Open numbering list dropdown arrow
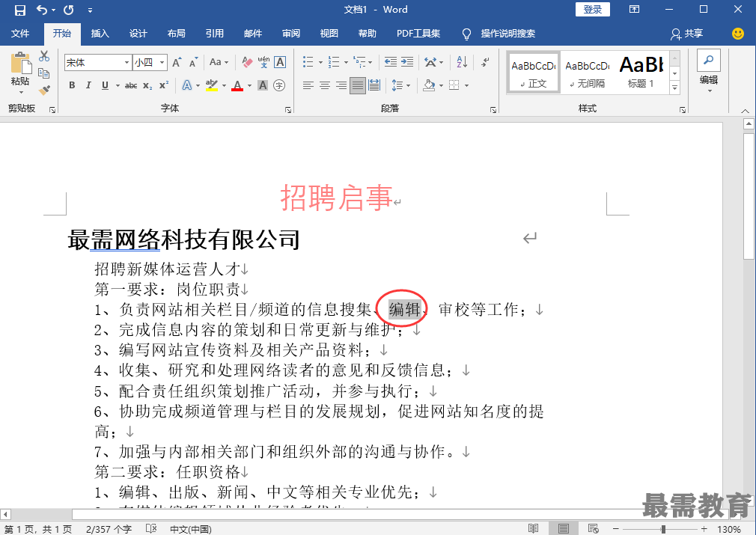756x535 pixels. tap(346, 62)
